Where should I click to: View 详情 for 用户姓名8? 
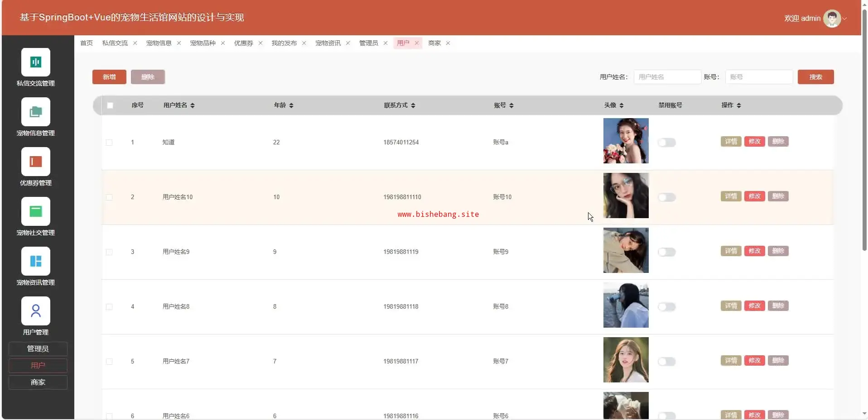(731, 306)
